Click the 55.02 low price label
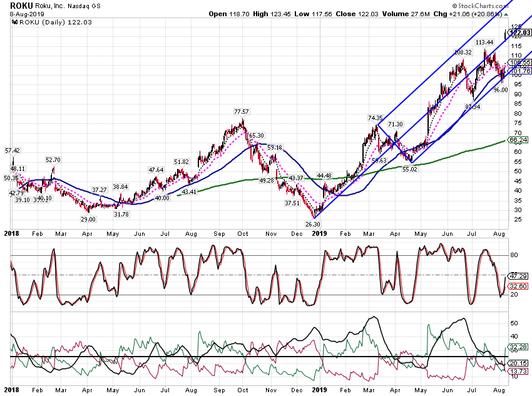532x396 pixels. 410,169
